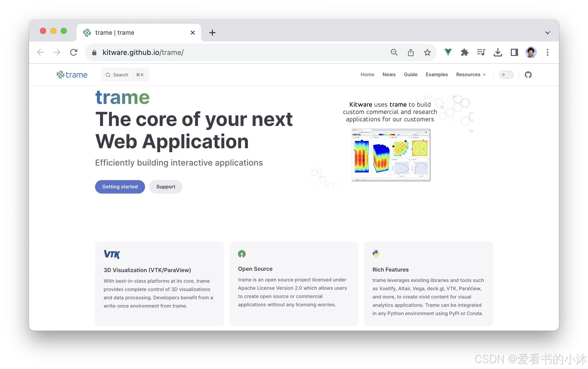This screenshot has width=588, height=369.
Task: Click the Getting started button
Action: coord(120,187)
